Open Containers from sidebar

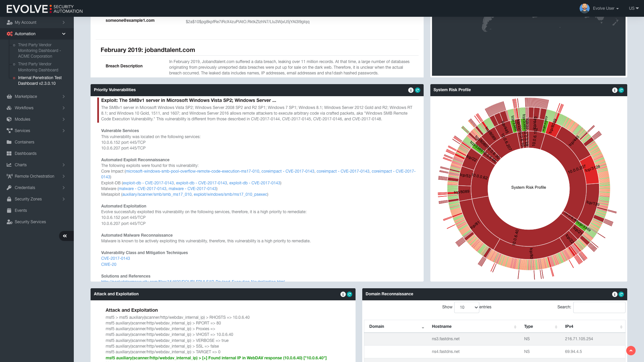tap(24, 142)
